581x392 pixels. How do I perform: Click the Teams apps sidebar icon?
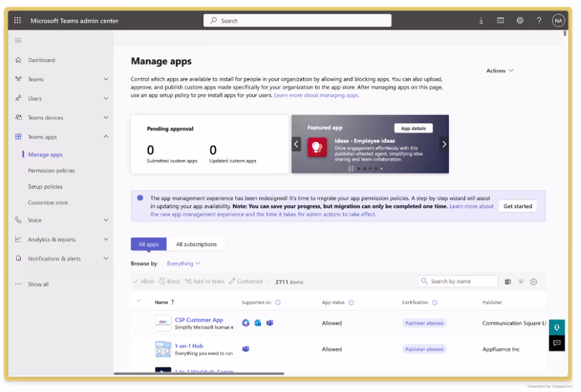coord(19,137)
